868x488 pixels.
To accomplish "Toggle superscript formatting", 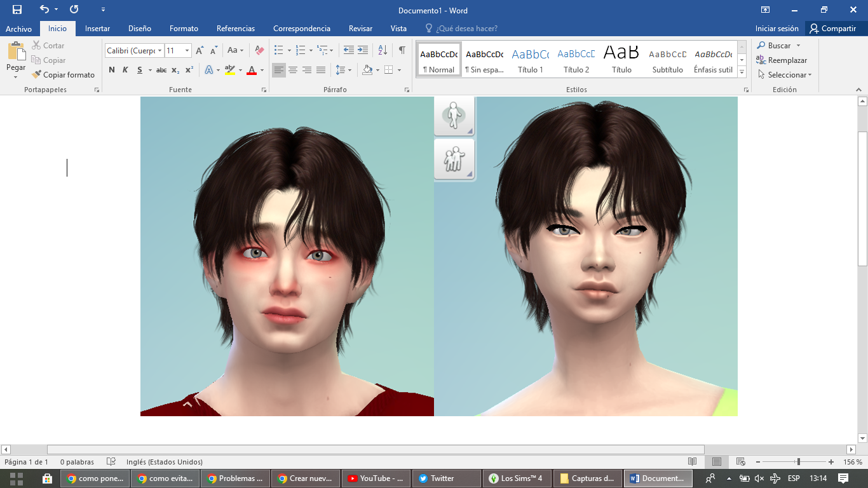I will (189, 70).
